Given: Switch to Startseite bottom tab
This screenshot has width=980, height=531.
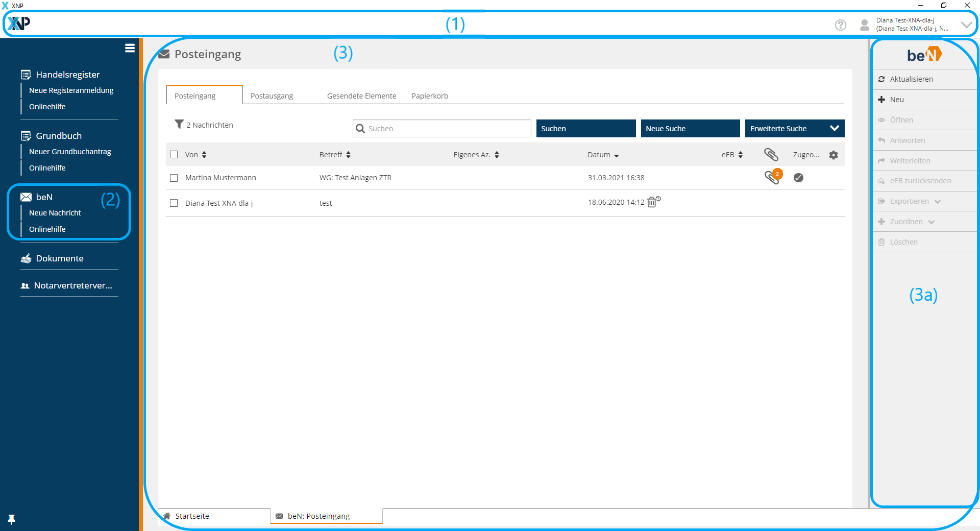Looking at the screenshot, I should [x=214, y=516].
